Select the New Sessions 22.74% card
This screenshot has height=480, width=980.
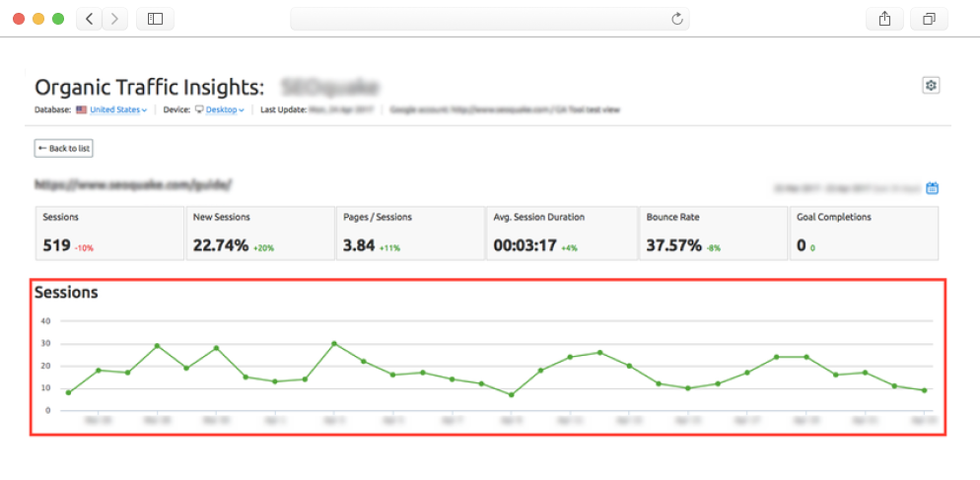(260, 234)
